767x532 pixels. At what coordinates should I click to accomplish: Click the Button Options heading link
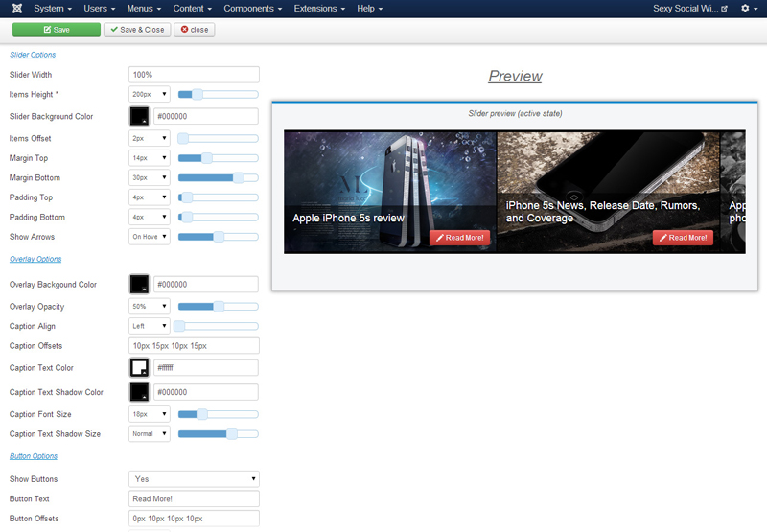point(34,456)
